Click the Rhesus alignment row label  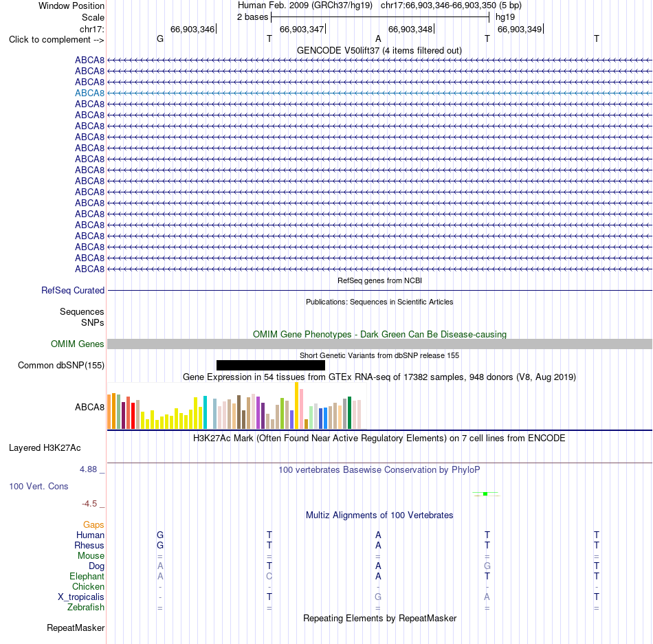pos(89,545)
